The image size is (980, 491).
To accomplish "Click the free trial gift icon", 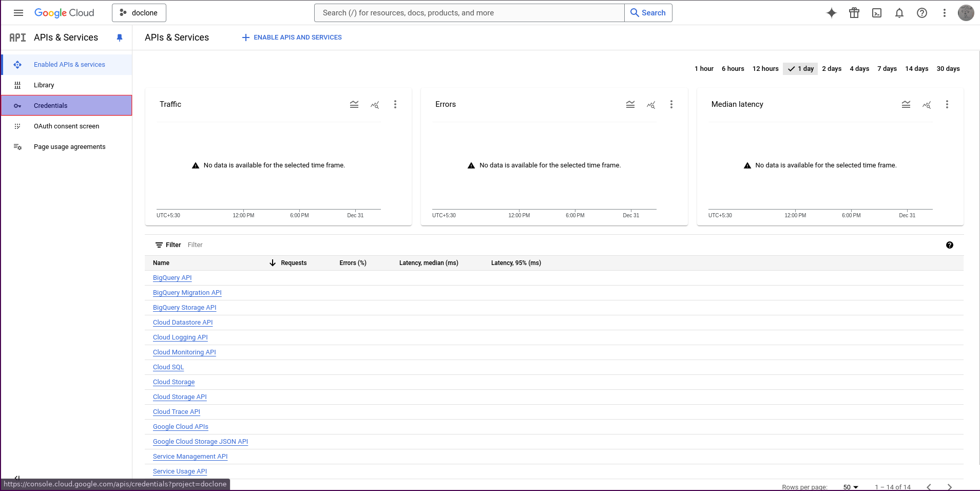I will (x=854, y=13).
